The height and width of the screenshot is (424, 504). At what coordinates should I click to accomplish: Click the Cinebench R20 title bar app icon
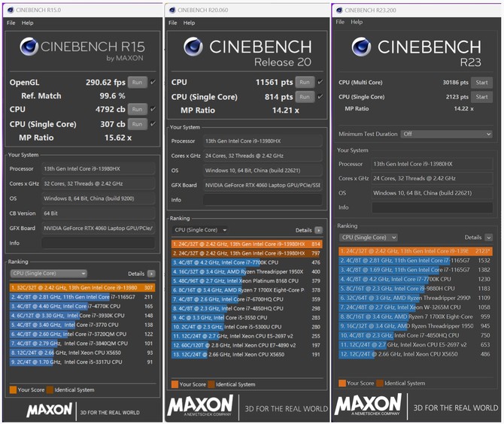click(x=172, y=10)
